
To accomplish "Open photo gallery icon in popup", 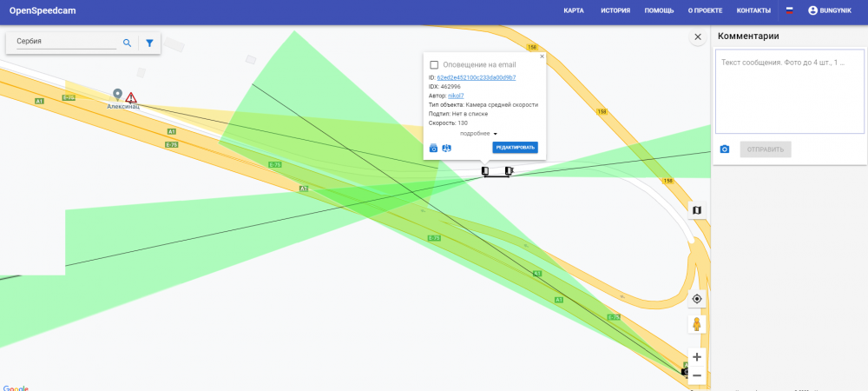I will click(433, 148).
